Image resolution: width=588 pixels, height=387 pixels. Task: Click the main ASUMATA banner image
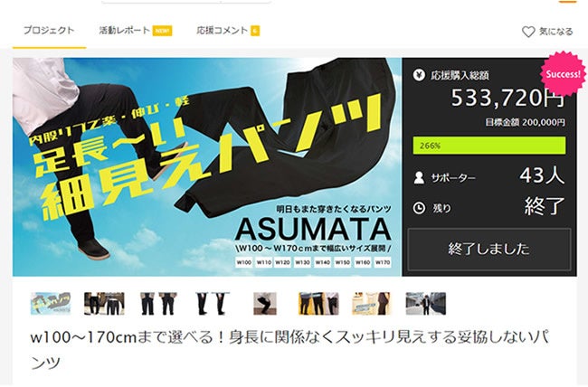pyautogui.click(x=207, y=167)
